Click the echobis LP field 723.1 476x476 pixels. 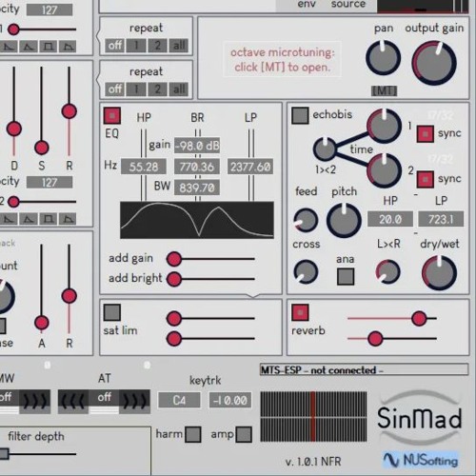[441, 219]
